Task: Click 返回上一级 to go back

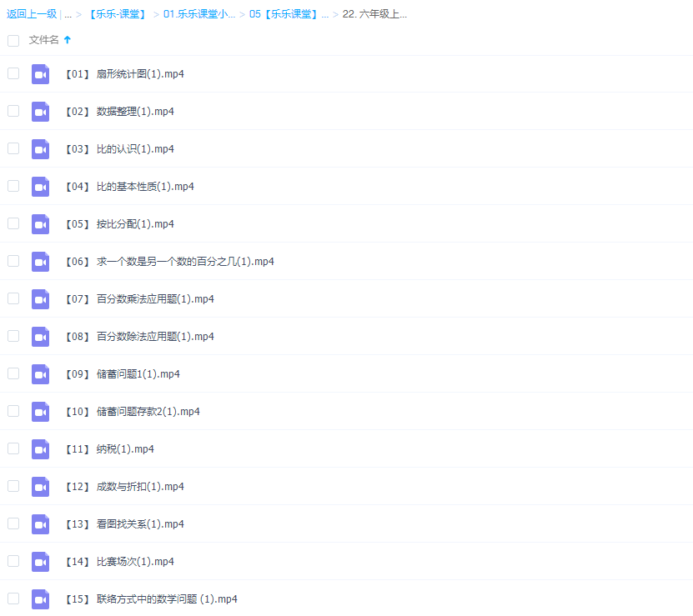Action: 32,14
